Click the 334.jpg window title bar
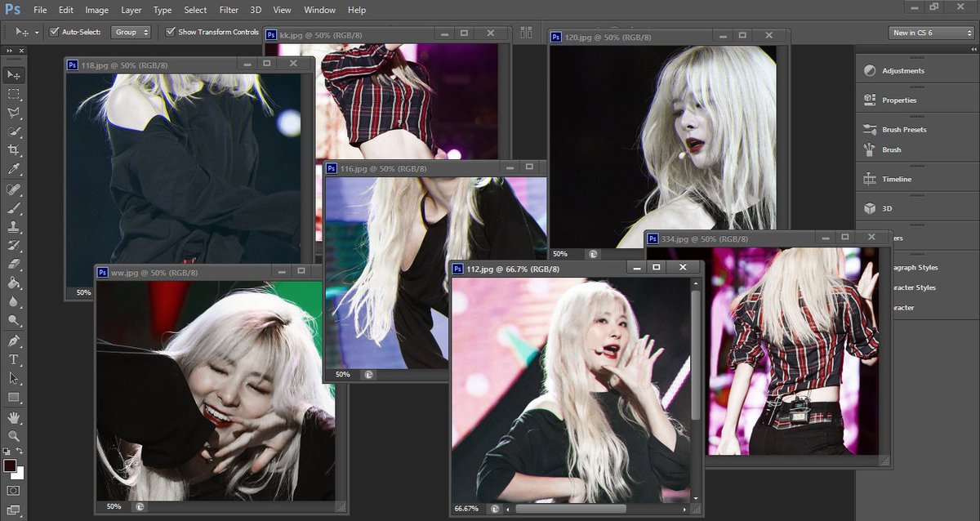 768,238
